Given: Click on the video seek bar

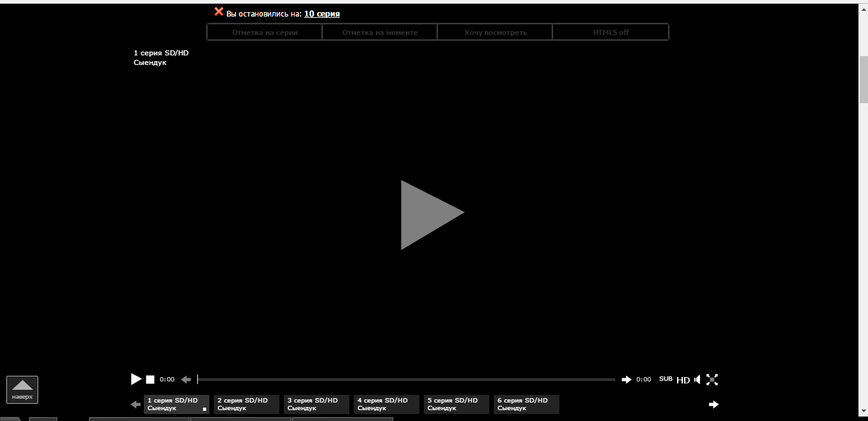Looking at the screenshot, I should [x=407, y=378].
